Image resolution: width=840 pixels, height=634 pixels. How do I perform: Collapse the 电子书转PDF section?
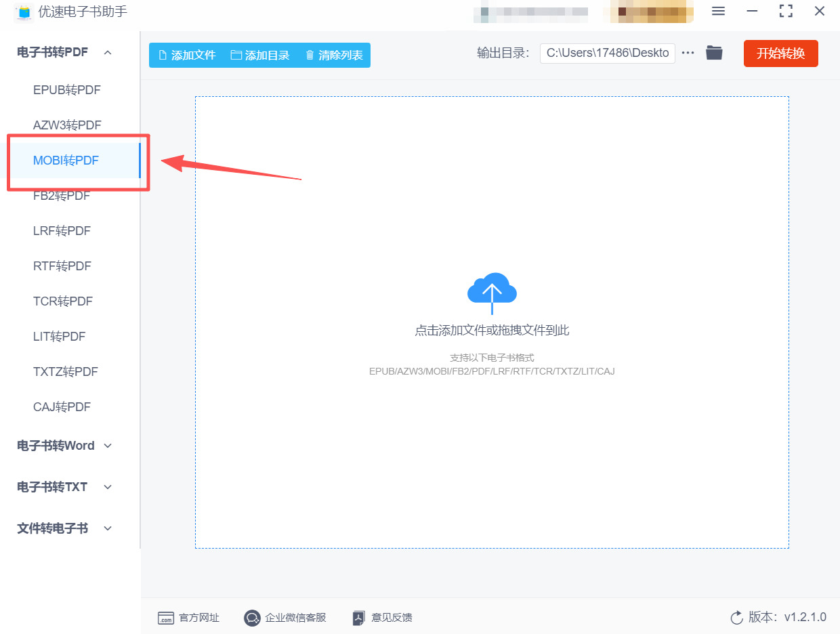(x=65, y=52)
